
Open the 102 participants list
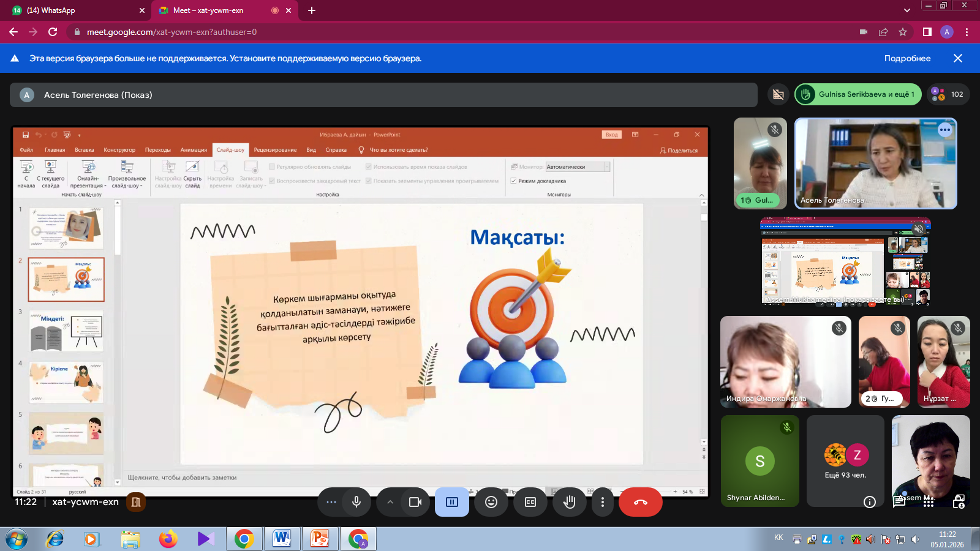click(949, 94)
